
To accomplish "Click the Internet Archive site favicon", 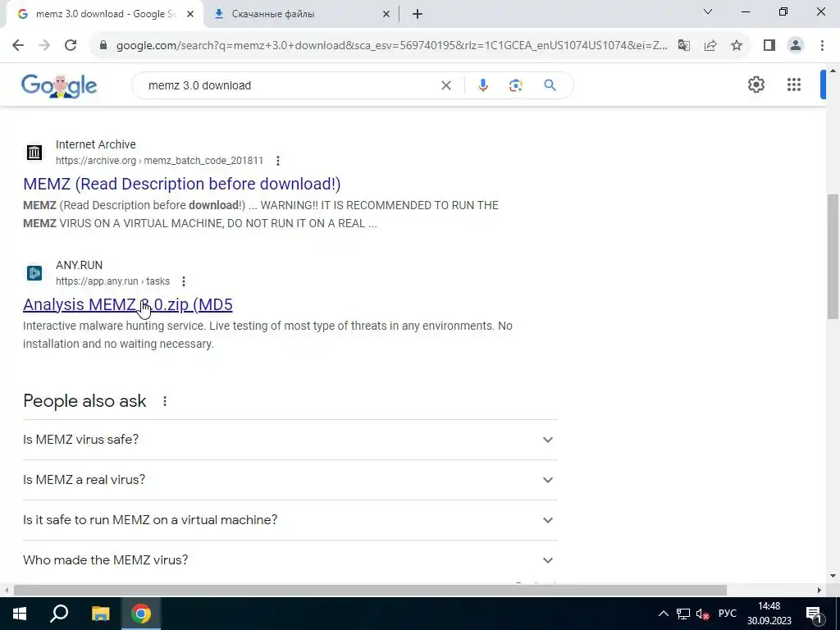I will coord(34,152).
